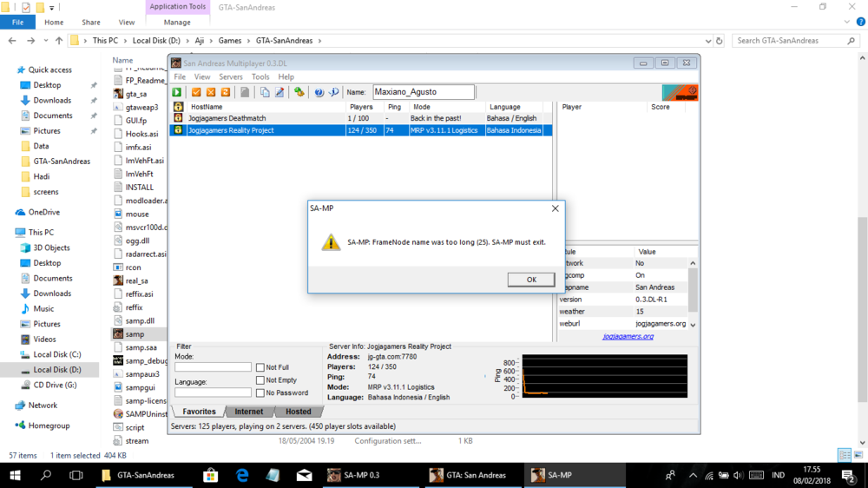Refresh the GTA-SanAndreas folder address bar
Image resolution: width=868 pixels, height=488 pixels.
[719, 41]
